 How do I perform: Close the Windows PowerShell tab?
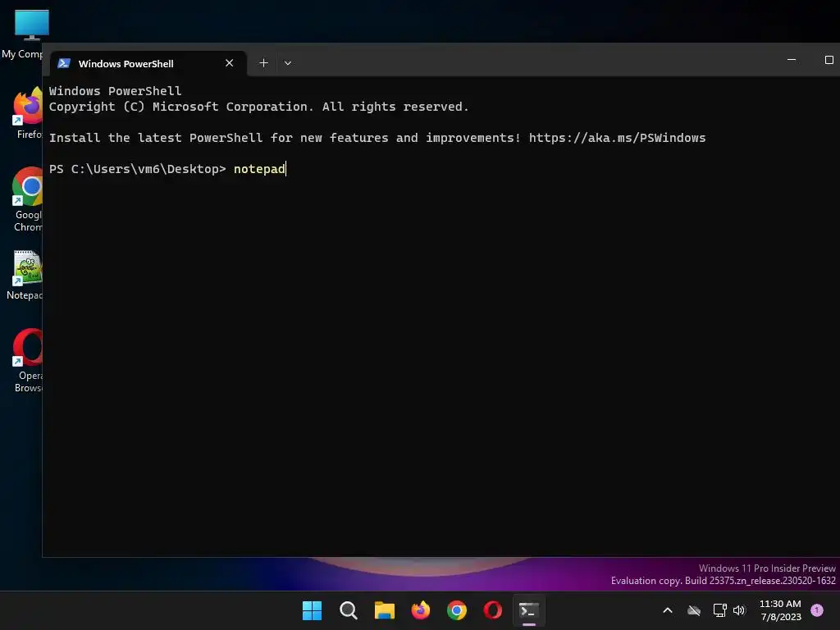tap(230, 63)
